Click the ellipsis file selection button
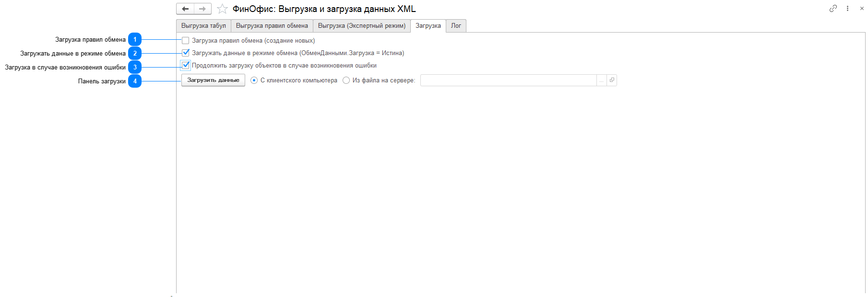Screen dimensions: 868x298 [x=601, y=80]
